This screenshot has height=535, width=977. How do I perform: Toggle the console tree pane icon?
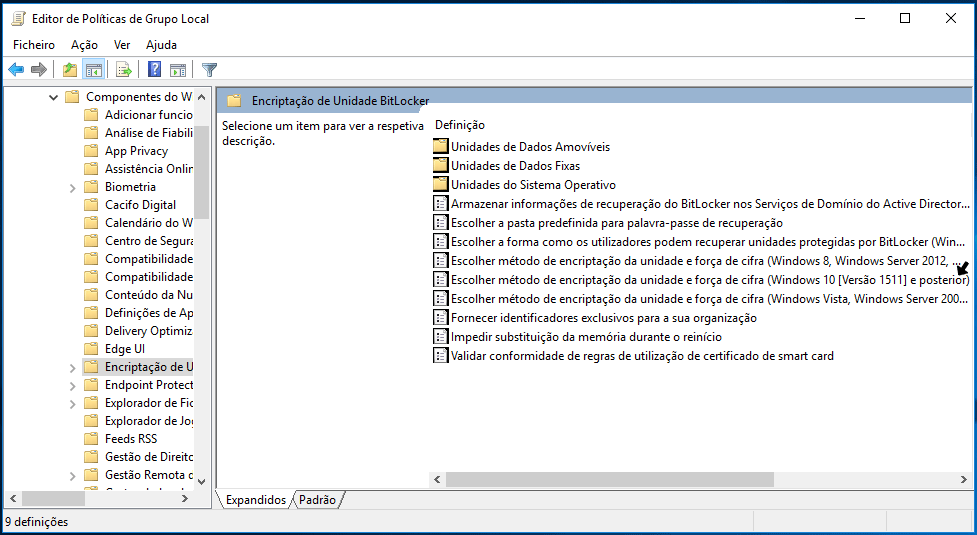point(94,70)
